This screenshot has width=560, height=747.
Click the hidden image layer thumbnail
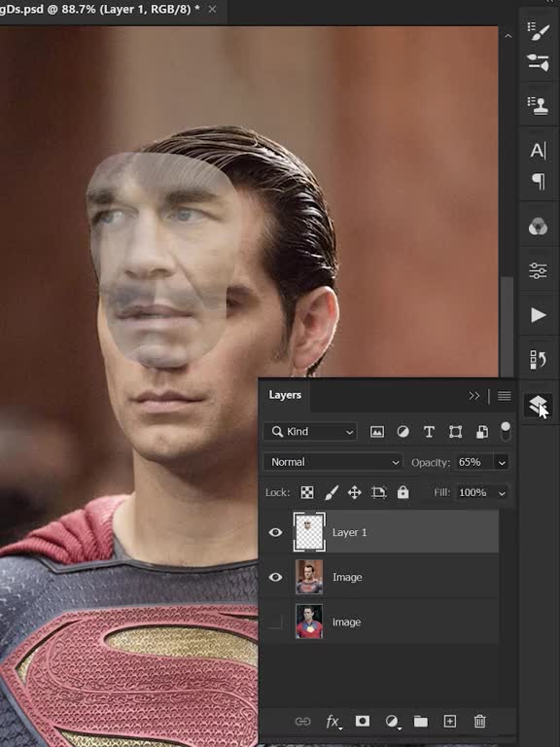tap(309, 622)
